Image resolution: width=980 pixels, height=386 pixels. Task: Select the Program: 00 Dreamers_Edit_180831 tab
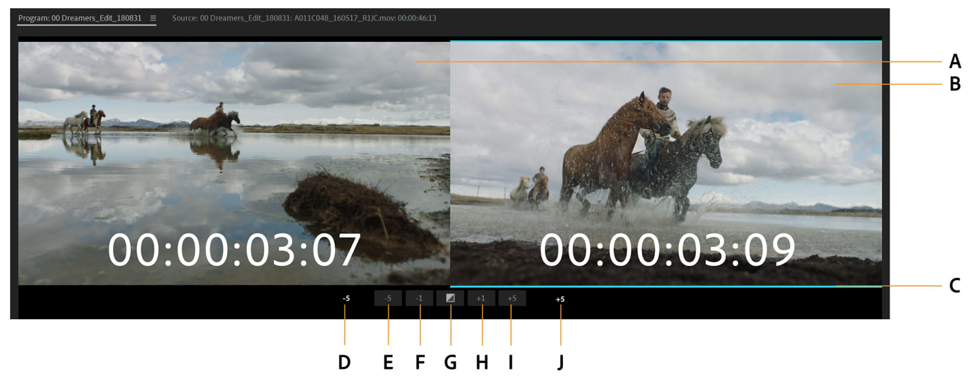(80, 18)
